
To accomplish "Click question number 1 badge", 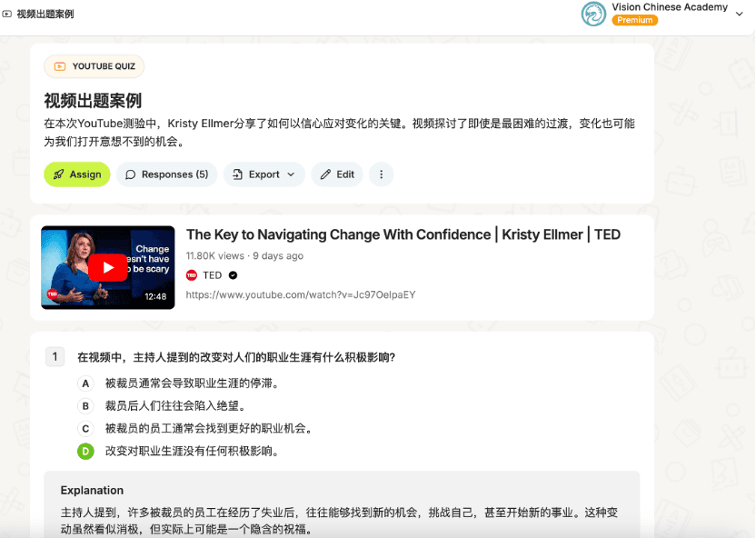I will (55, 357).
